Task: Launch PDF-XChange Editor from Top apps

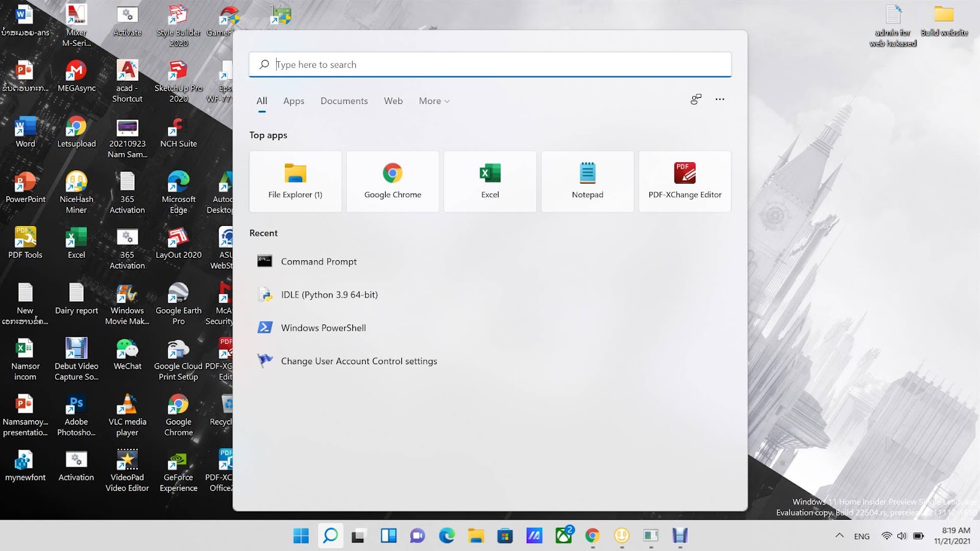Action: click(x=685, y=182)
